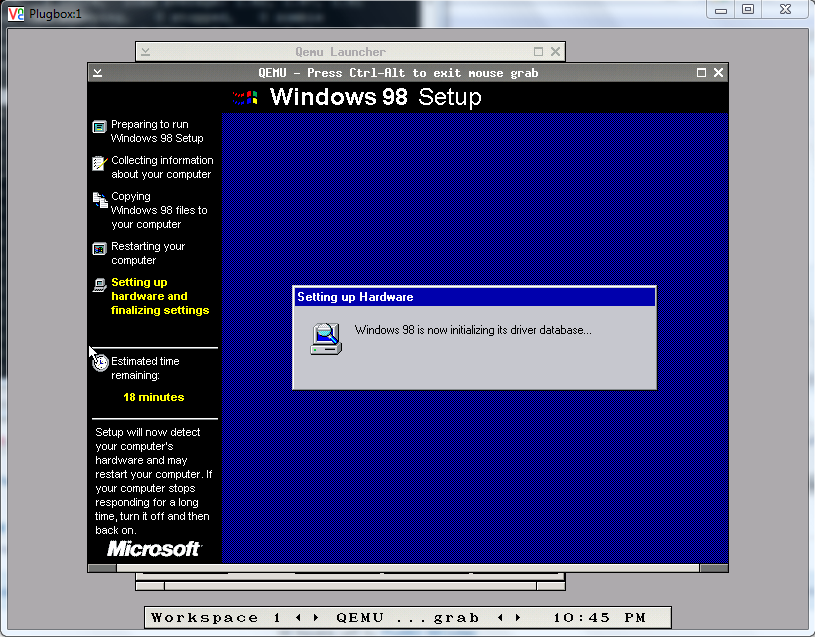
Task: Click the Copying Windows 98 files step text
Action: click(x=159, y=210)
